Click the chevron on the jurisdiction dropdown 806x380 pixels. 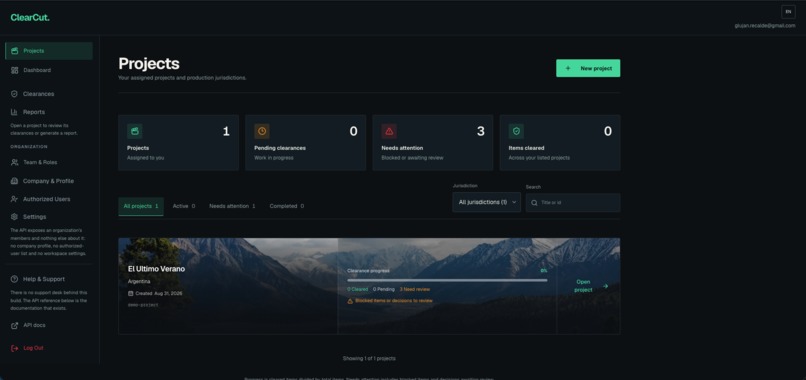514,203
